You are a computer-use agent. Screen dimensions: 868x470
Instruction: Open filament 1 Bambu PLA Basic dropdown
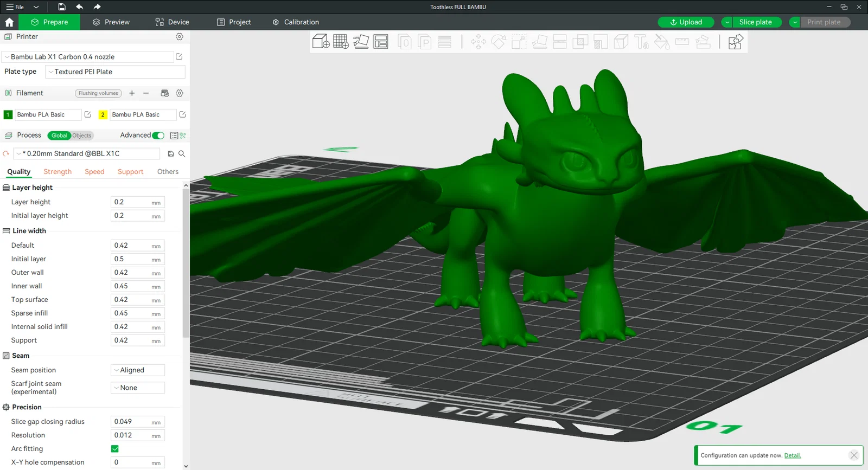tap(48, 114)
